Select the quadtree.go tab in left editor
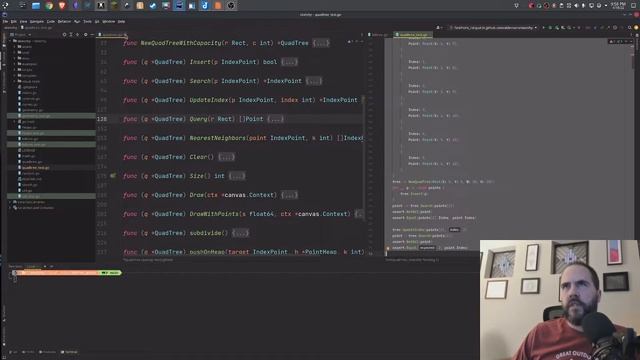The height and width of the screenshot is (360, 640). tap(110, 35)
